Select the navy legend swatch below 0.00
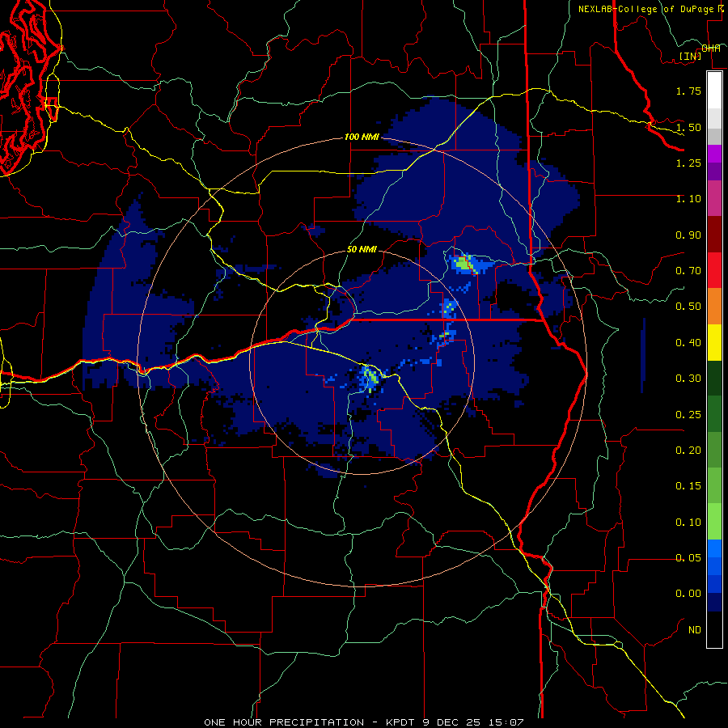The width and height of the screenshot is (728, 728). point(714,603)
